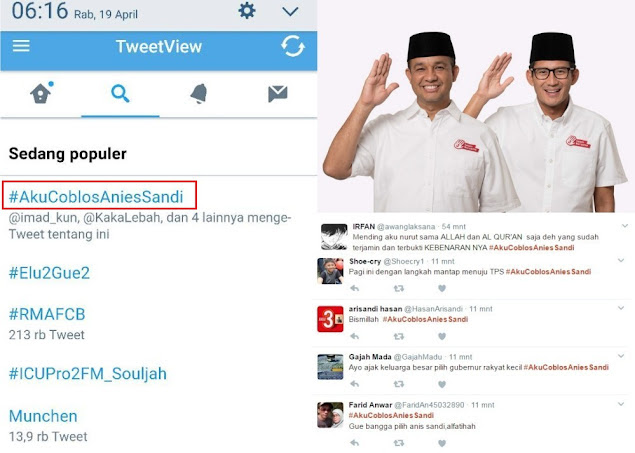Collapse the widget with the top chevron
Image resolution: width=635 pixels, height=453 pixels.
coord(290,12)
